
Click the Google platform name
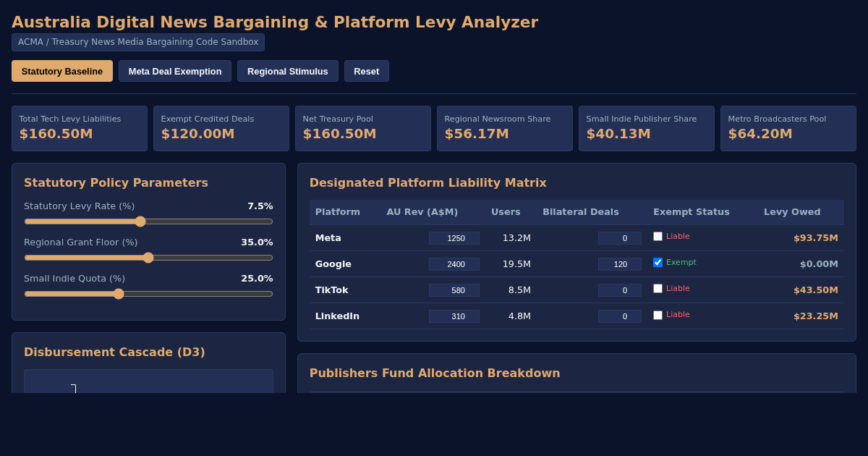tap(333, 264)
